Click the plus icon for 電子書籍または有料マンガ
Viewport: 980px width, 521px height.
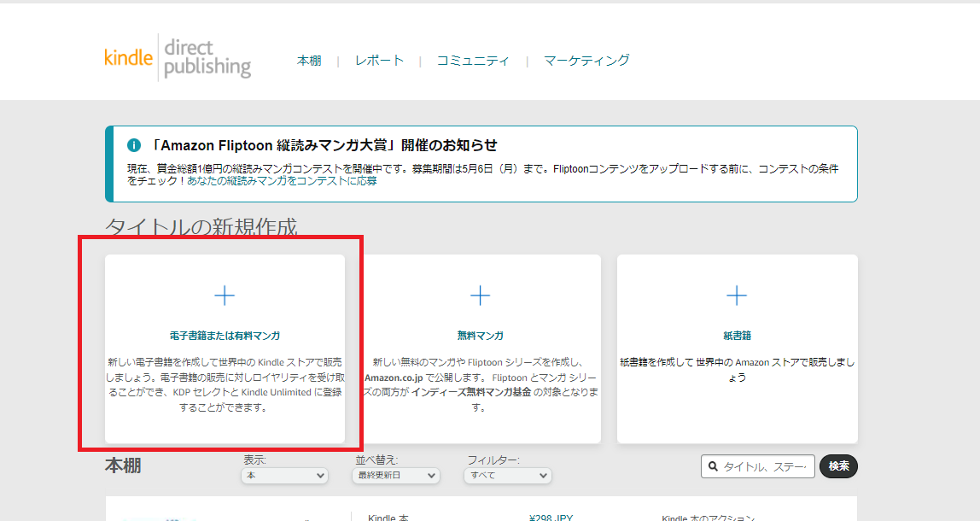225,296
